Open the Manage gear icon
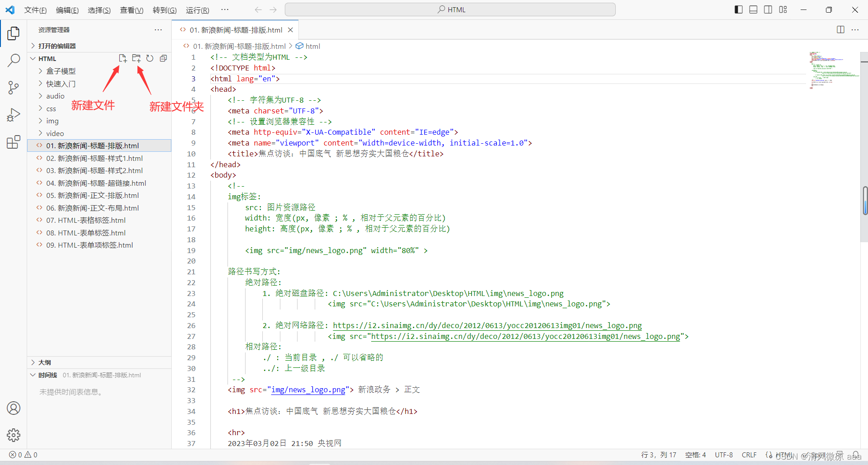The image size is (868, 465). pyautogui.click(x=14, y=435)
